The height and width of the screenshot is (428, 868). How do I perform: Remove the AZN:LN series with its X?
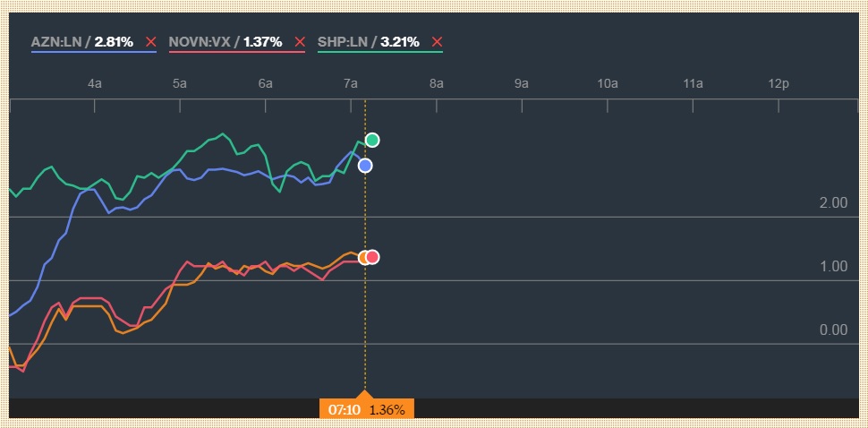(150, 42)
